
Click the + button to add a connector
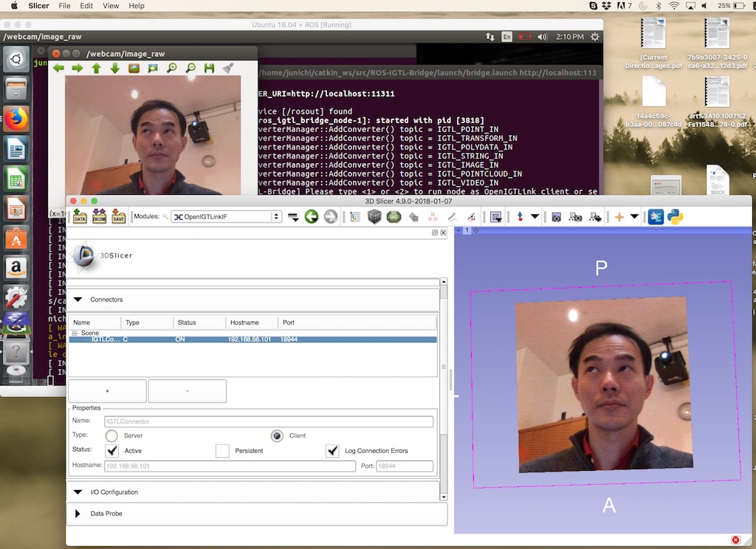pos(106,391)
